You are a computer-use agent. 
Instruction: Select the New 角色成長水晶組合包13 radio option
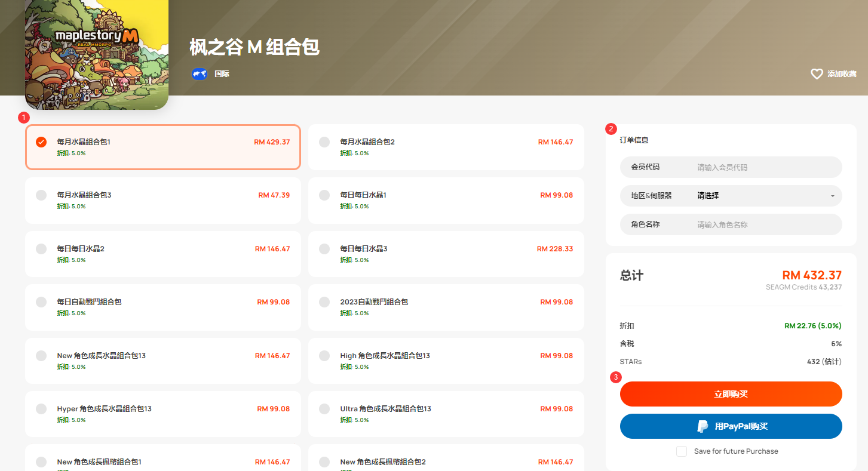(41, 356)
